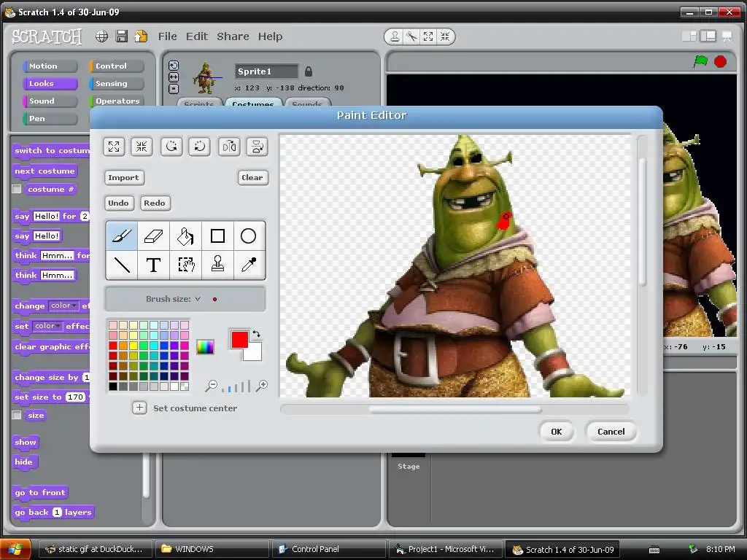Click the Redo button
This screenshot has height=560, width=747.
pyautogui.click(x=155, y=203)
